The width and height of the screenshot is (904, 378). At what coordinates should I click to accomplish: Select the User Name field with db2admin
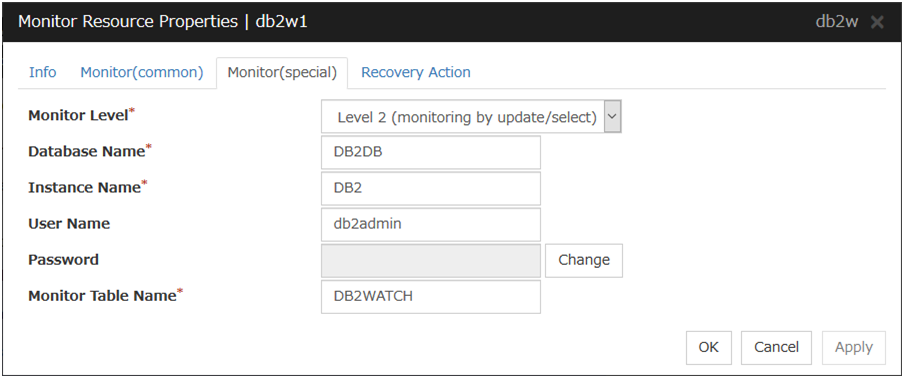pyautogui.click(x=431, y=225)
